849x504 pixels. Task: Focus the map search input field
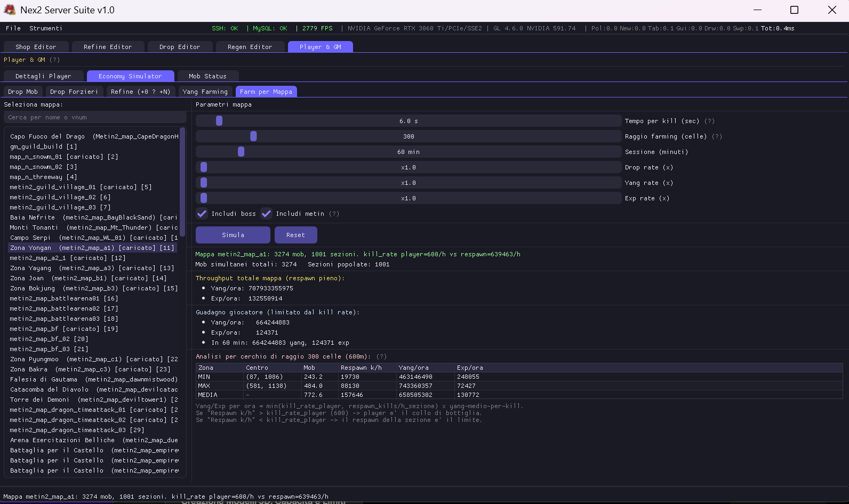94,117
